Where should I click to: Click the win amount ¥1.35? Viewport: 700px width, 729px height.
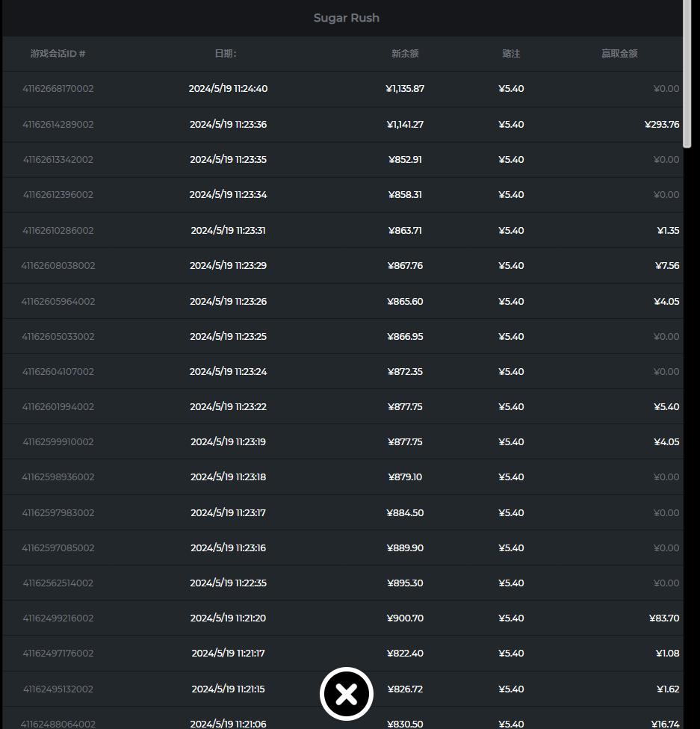(668, 230)
